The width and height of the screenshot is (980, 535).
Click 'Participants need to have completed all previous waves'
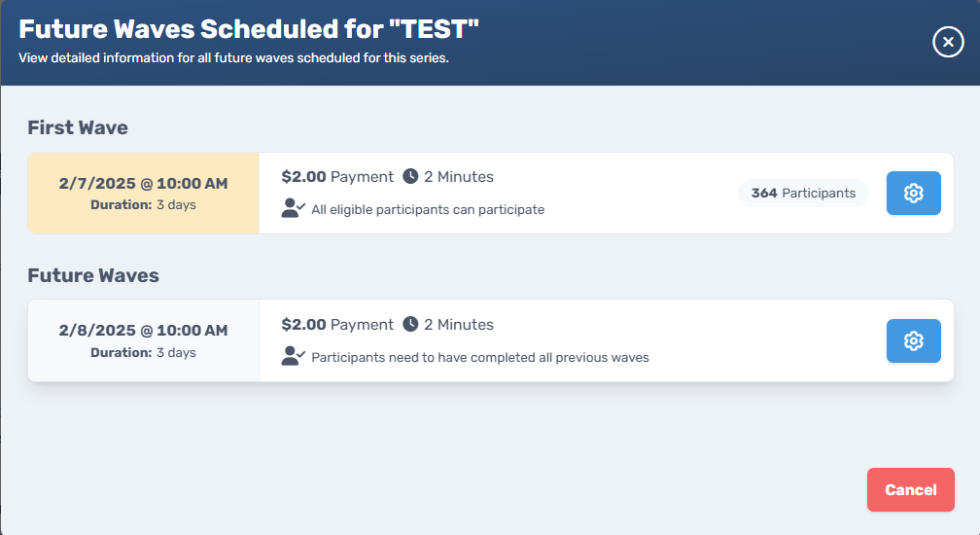pyautogui.click(x=480, y=358)
